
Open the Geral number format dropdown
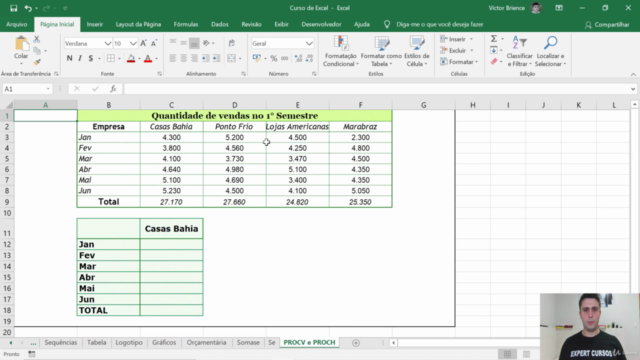click(309, 43)
